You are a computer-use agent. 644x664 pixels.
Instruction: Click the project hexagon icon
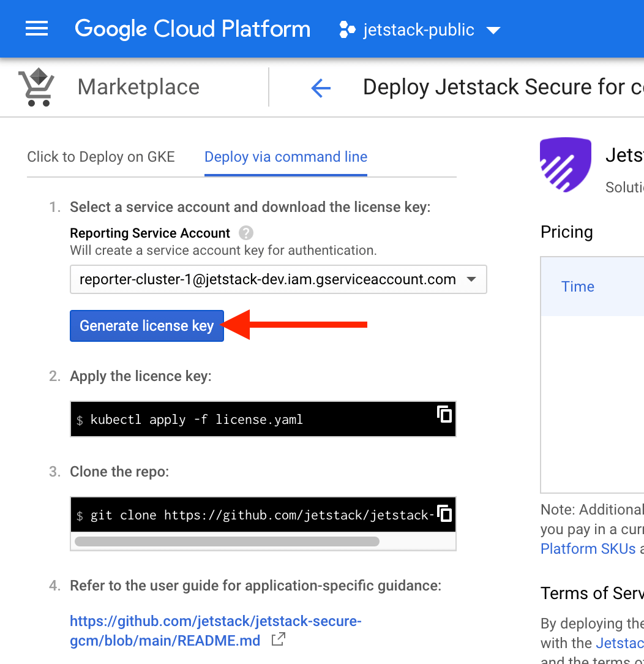click(347, 30)
